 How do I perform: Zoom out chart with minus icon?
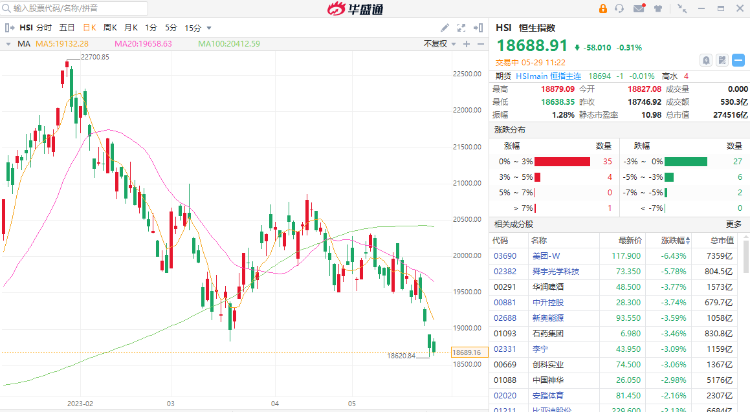tap(480, 44)
